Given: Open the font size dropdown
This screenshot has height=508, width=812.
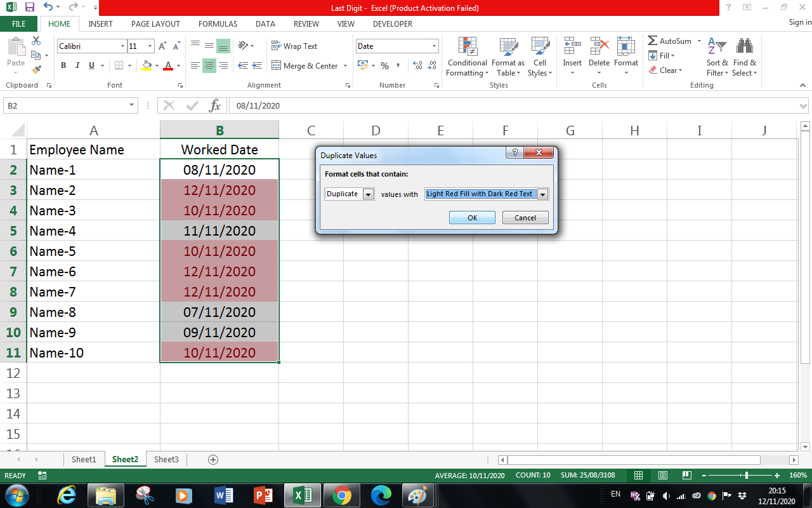Looking at the screenshot, I should [x=150, y=46].
